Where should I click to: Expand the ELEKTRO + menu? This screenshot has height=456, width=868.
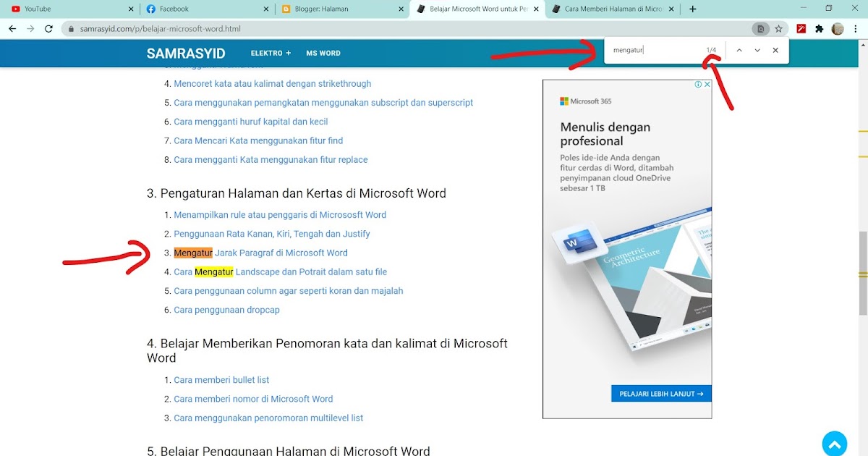pos(270,53)
